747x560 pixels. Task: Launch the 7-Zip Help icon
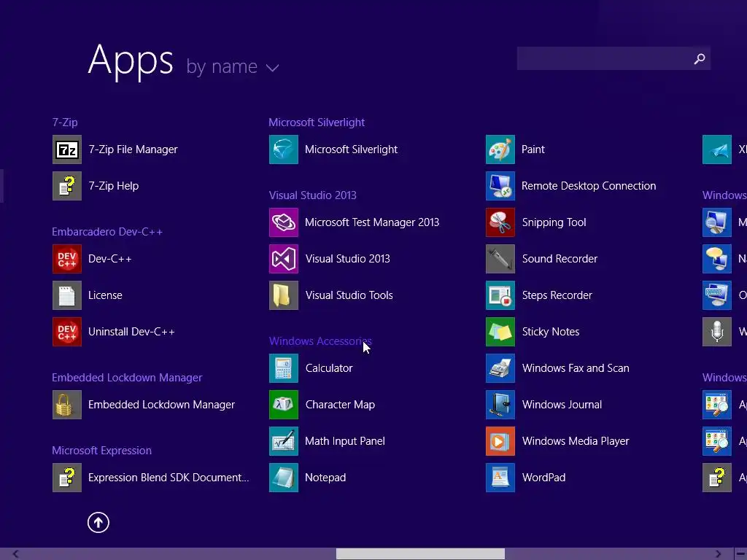point(66,186)
